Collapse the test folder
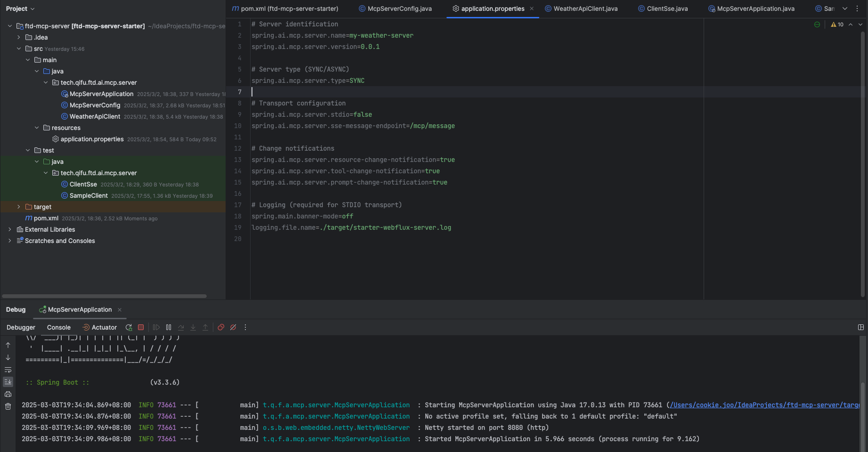868x452 pixels. (28, 150)
